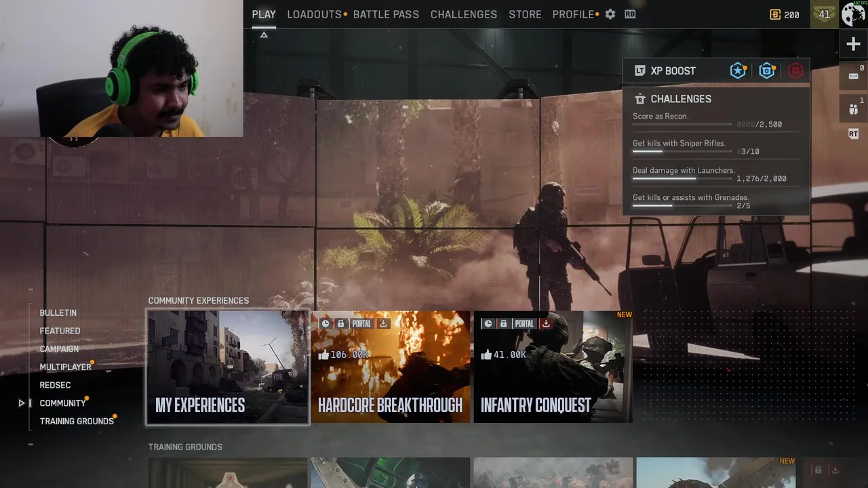The height and width of the screenshot is (488, 868).
Task: Click Infantry Conquest Portal tag
Action: 524,324
